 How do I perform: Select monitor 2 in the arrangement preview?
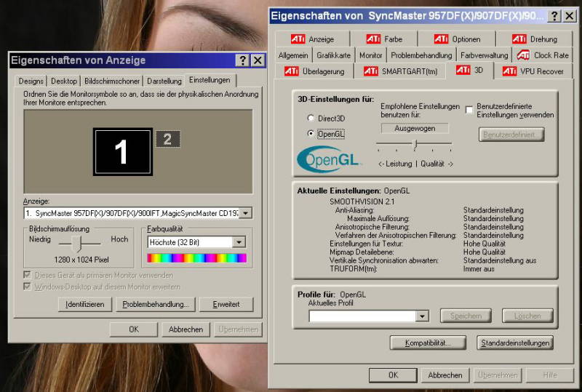coord(168,139)
